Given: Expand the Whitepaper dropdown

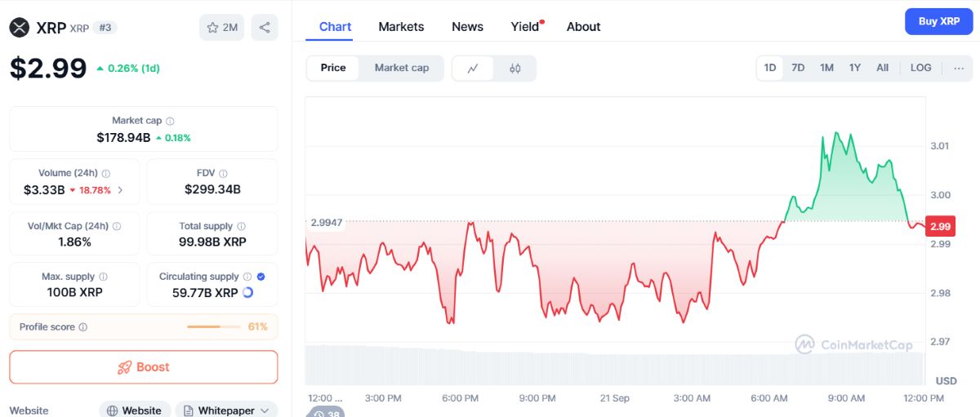Looking at the screenshot, I should coord(226,410).
